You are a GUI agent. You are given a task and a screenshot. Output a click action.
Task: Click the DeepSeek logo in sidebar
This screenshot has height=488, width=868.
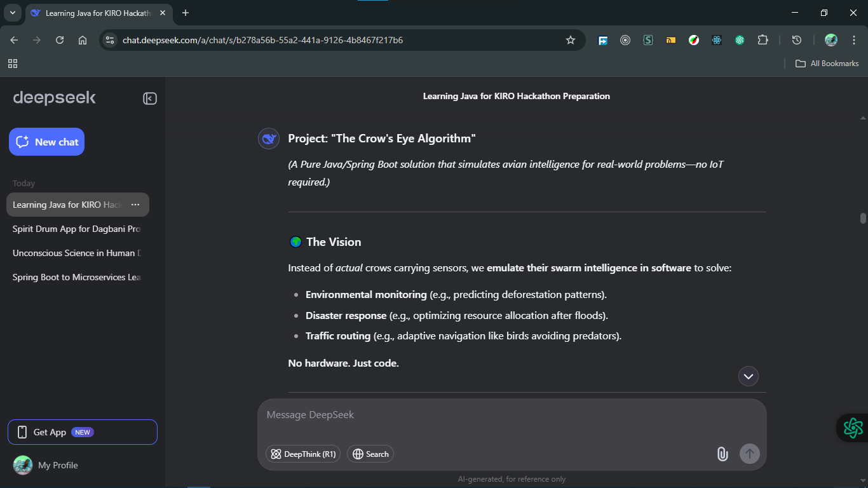tap(55, 98)
